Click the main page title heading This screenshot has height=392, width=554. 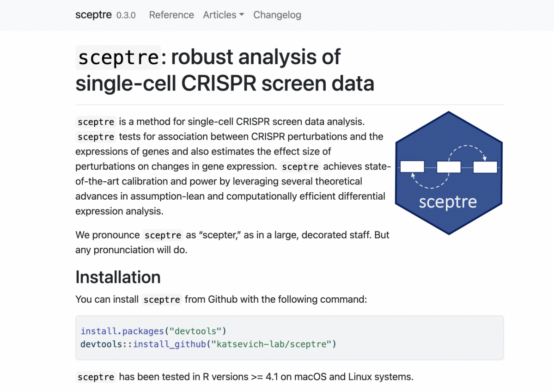coord(225,70)
